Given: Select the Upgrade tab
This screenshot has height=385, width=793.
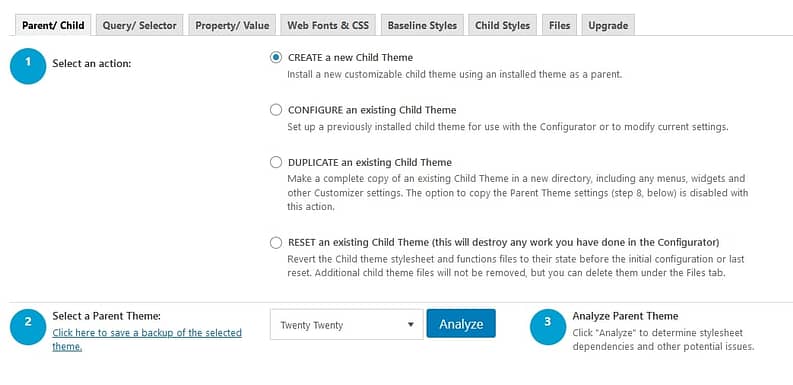Looking at the screenshot, I should coord(608,25).
